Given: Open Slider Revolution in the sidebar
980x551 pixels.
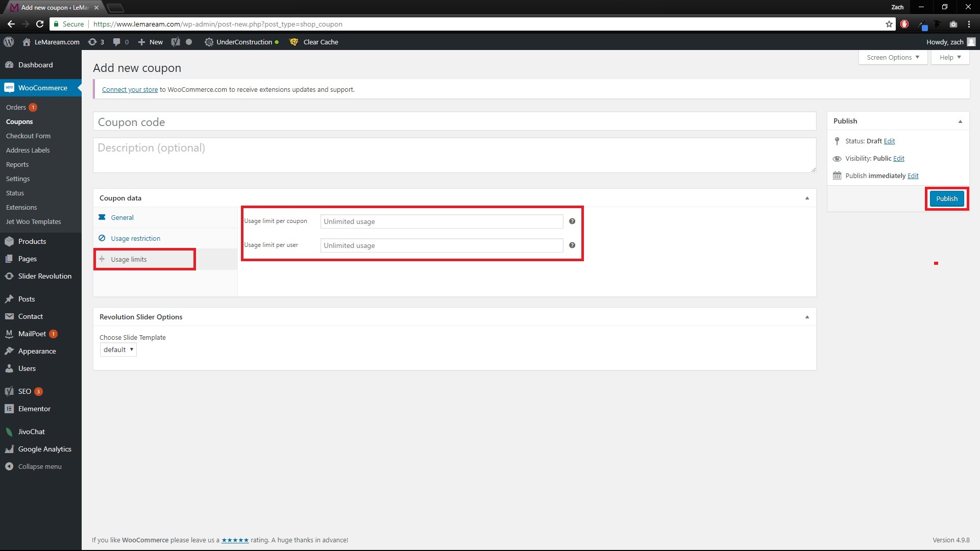Looking at the screenshot, I should 41,276.
